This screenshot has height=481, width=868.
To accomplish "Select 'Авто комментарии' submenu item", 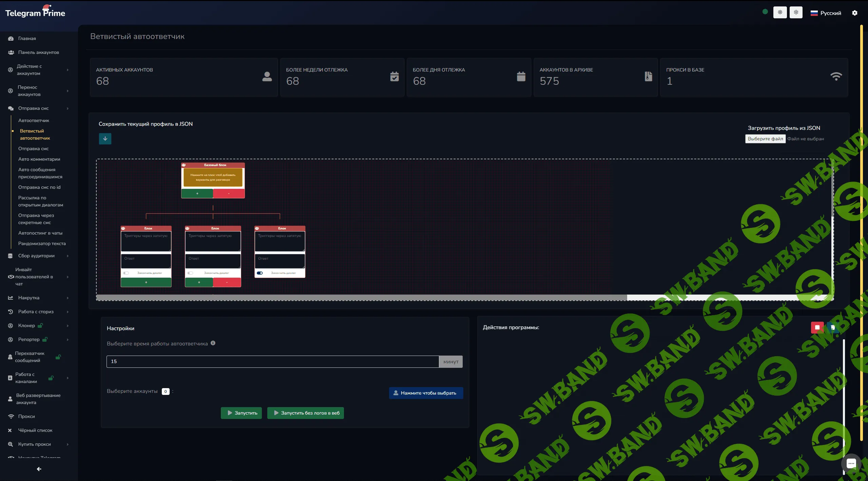I will click(39, 159).
